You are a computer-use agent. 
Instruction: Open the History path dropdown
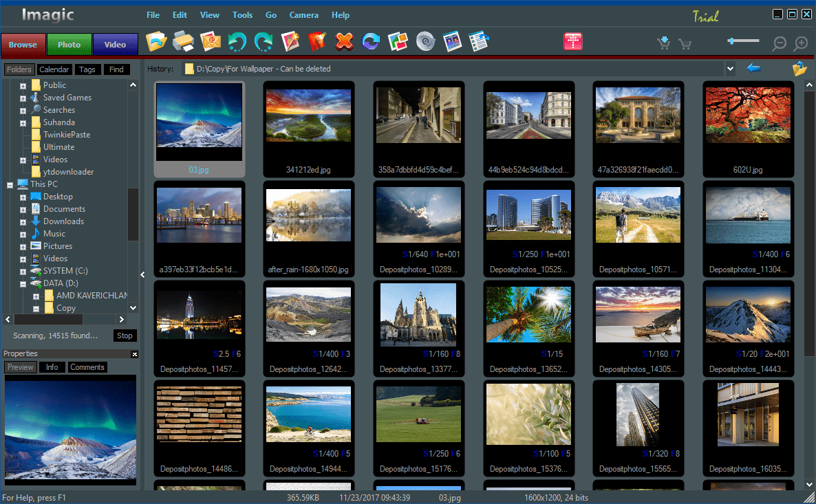(x=729, y=69)
